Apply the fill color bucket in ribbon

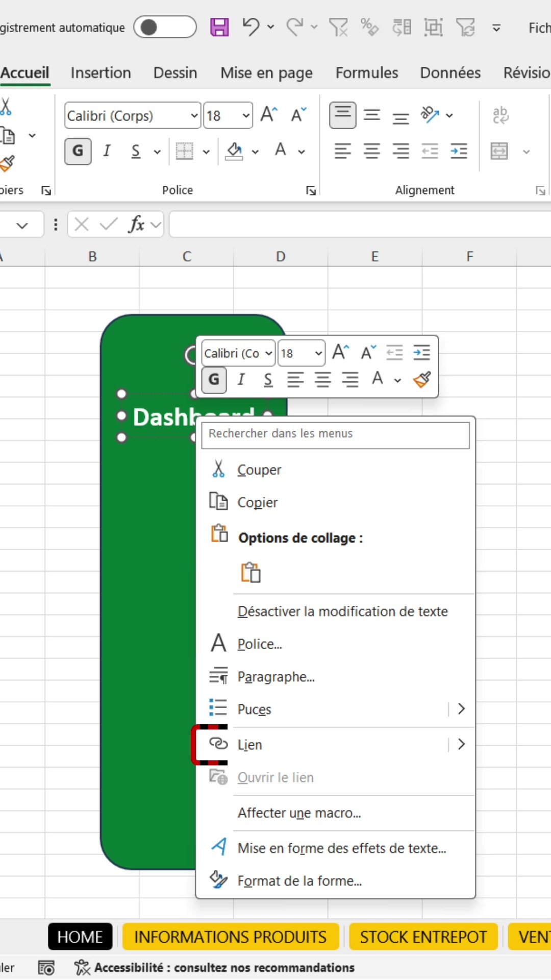[x=234, y=151]
